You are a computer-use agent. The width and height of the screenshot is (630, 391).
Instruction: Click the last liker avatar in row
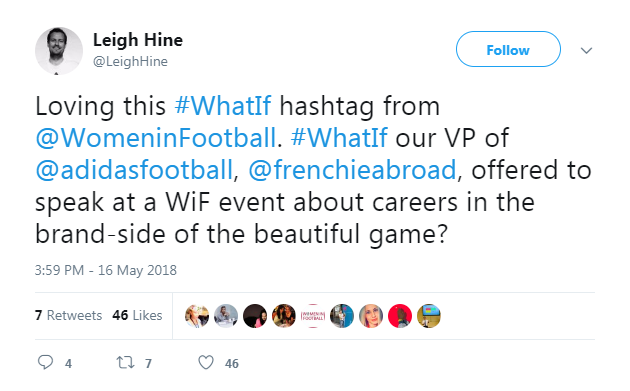coord(429,316)
